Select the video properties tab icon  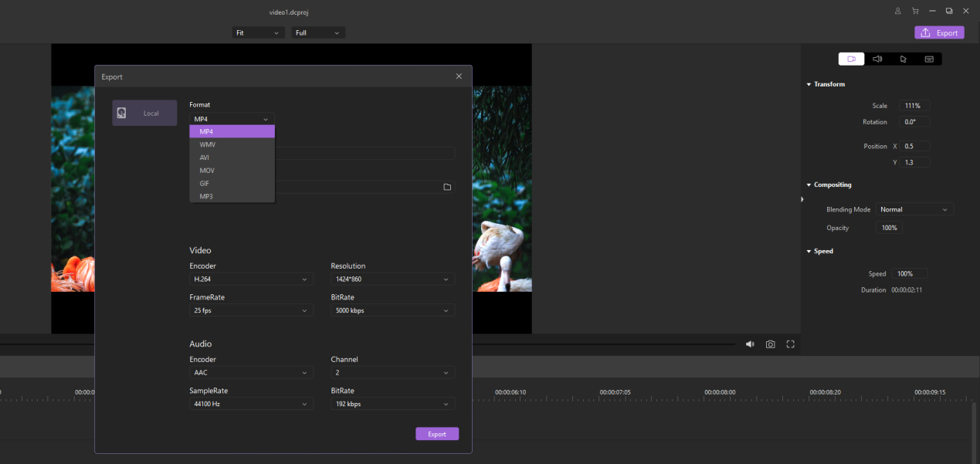(852, 59)
